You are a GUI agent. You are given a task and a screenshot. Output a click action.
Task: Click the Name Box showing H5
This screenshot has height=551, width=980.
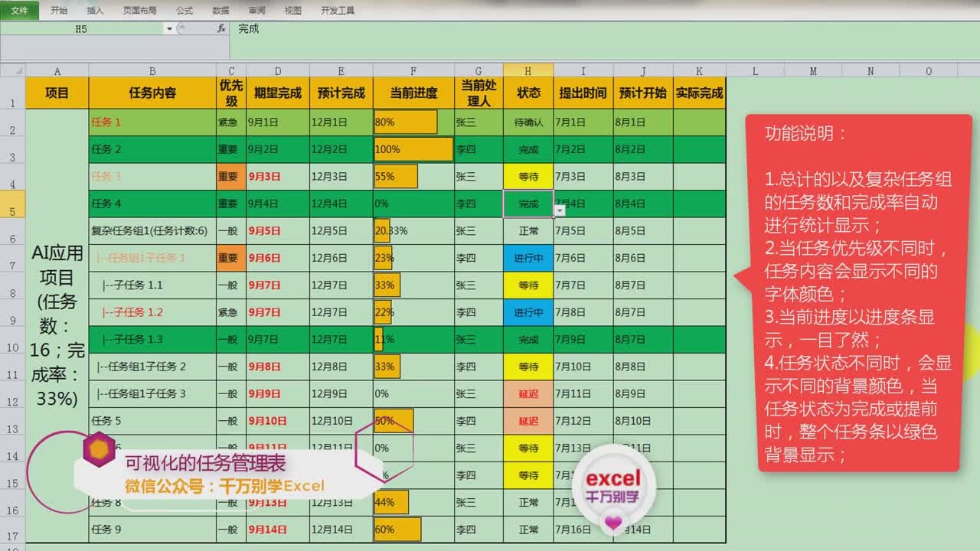click(82, 28)
